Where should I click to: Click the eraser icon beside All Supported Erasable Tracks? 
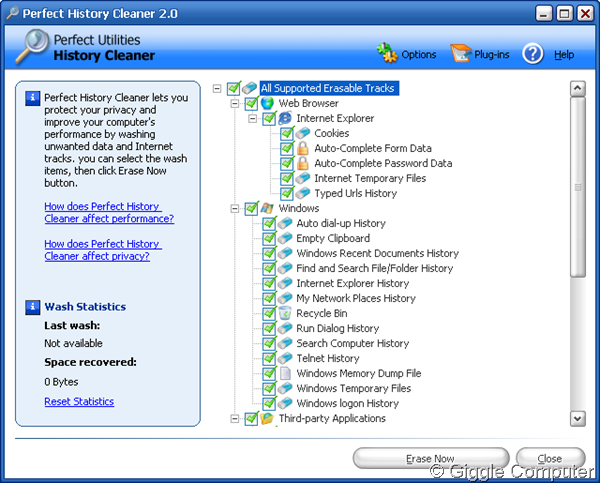point(249,88)
